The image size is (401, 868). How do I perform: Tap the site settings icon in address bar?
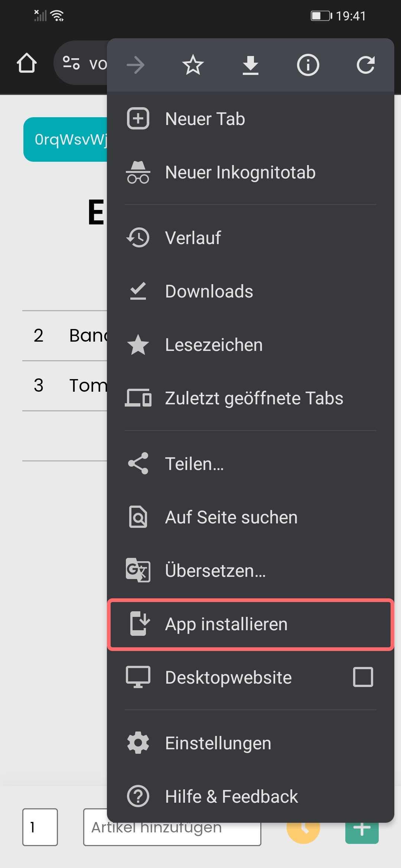71,63
